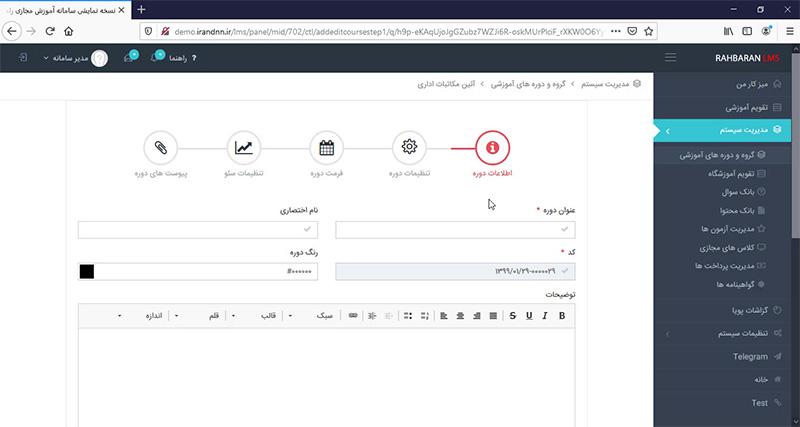Open the messages inbox icon
Image resolution: width=800 pixels, height=427 pixels.
click(129, 58)
